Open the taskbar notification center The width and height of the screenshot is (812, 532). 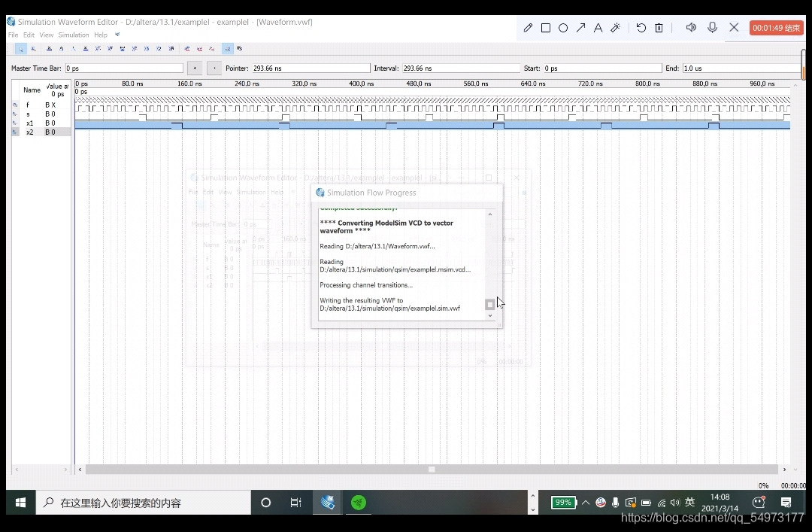coord(786,503)
